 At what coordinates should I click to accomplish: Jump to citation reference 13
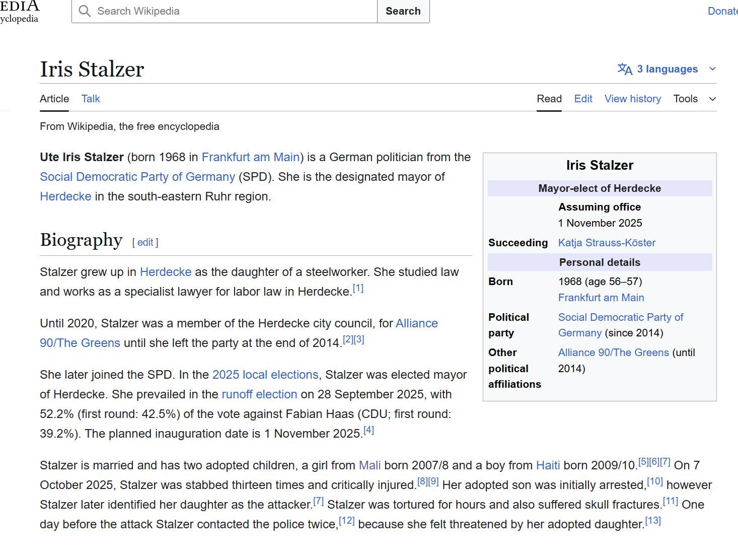click(x=653, y=521)
